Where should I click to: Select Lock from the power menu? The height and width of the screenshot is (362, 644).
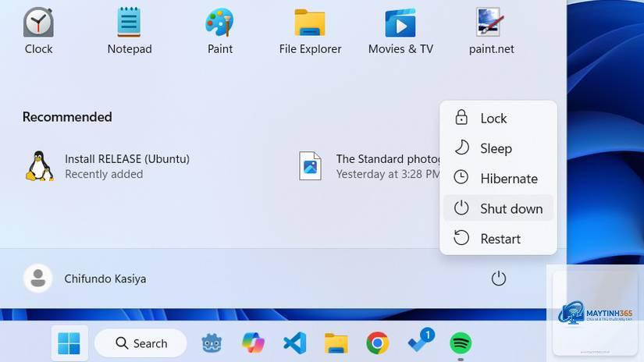pos(498,119)
